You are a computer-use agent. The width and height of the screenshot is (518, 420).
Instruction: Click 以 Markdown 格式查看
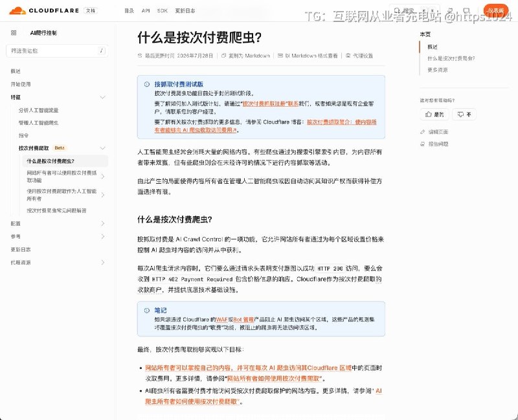[311, 56]
